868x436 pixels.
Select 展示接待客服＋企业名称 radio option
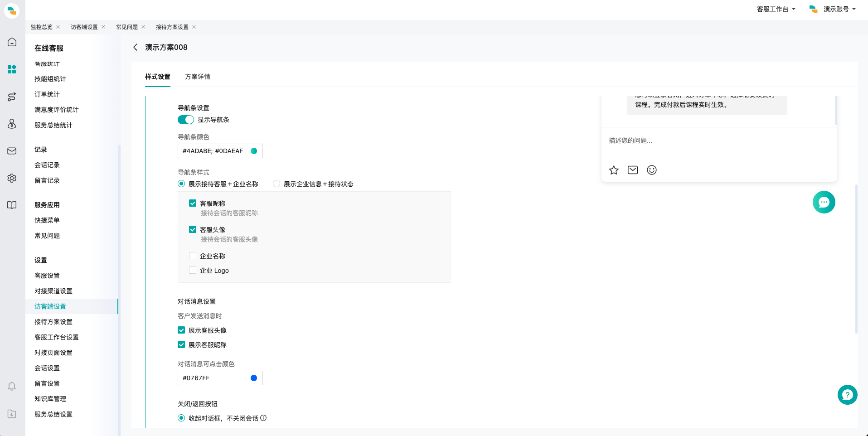181,184
